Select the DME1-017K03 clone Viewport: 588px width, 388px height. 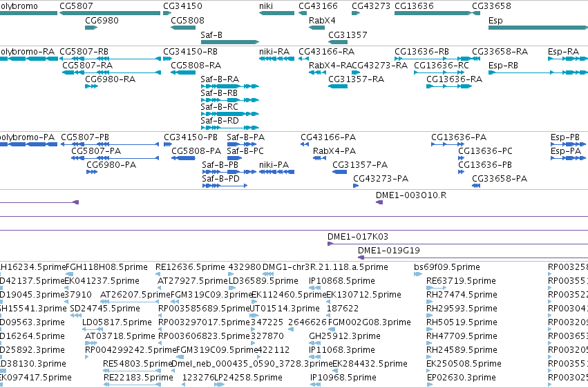(x=457, y=244)
